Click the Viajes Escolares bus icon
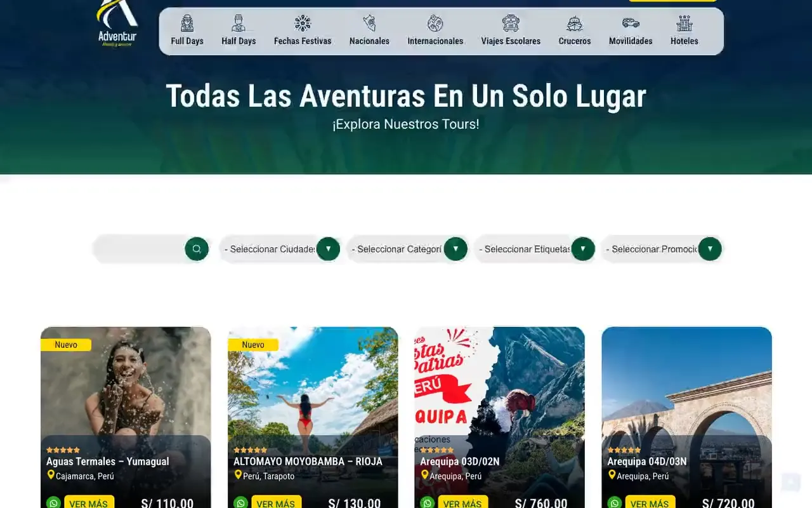The height and width of the screenshot is (508, 812). click(511, 23)
